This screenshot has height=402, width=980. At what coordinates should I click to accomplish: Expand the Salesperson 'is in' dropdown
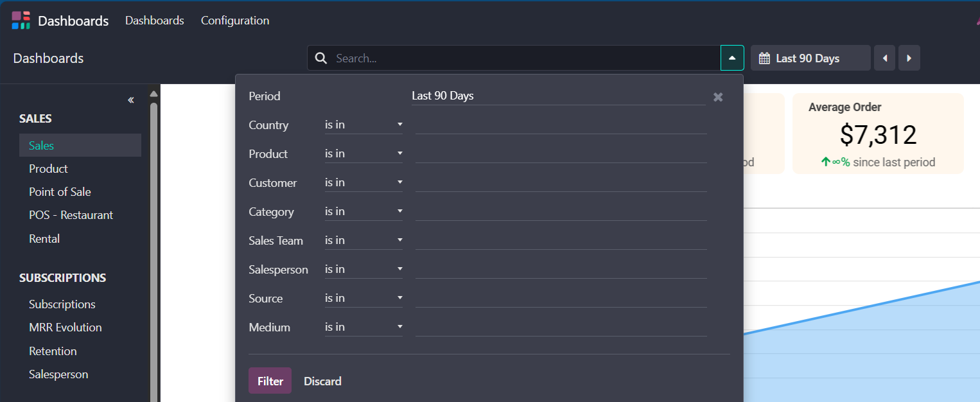pos(363,269)
